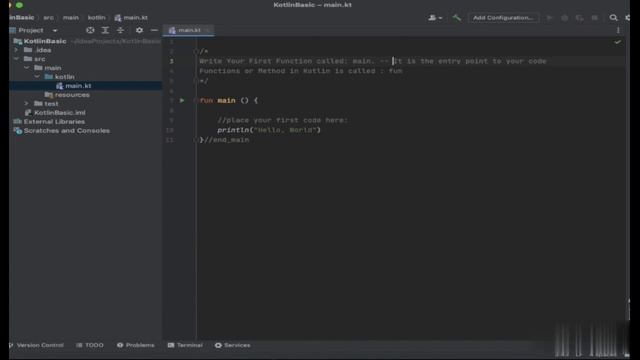Expand the test folder arrow
Screen dimensions: 640x360
point(27,104)
